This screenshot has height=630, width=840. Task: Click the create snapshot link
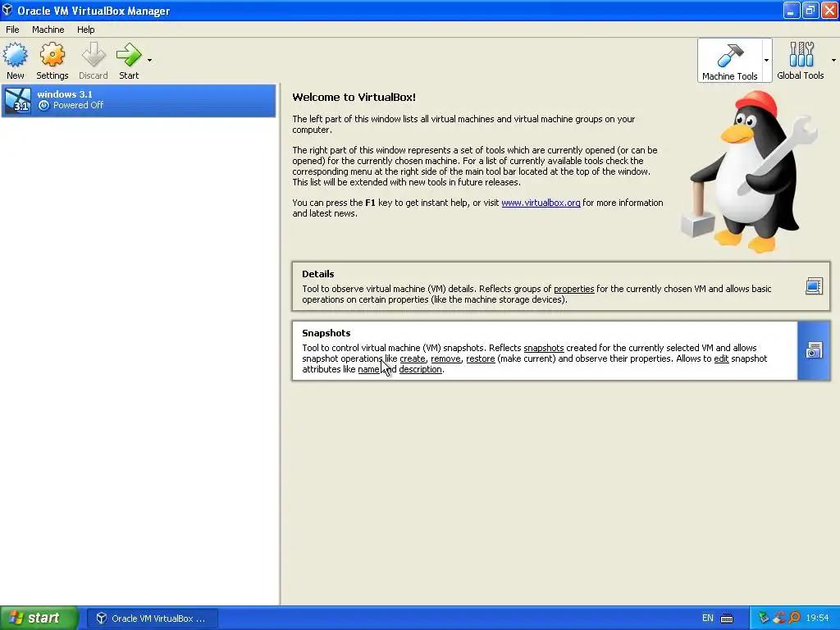413,358
